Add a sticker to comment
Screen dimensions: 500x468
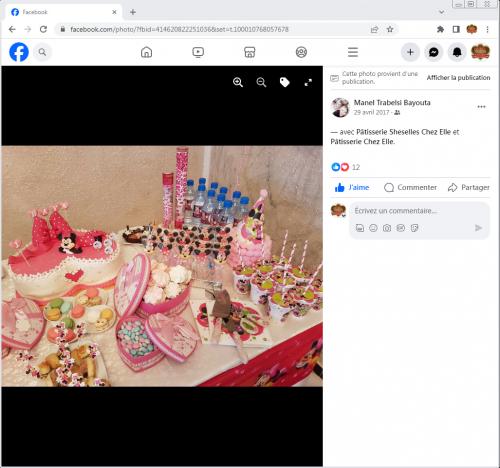coord(414,228)
